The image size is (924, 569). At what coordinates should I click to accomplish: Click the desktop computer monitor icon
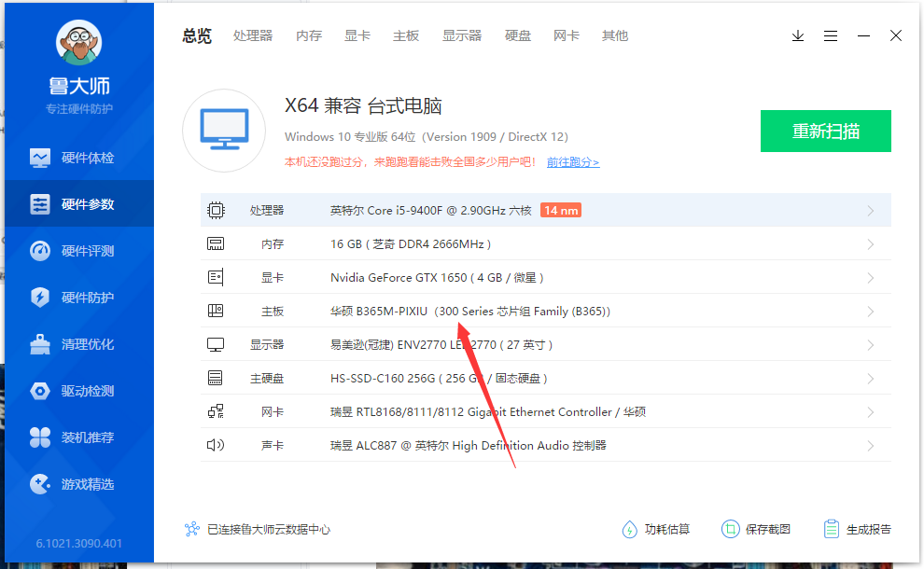224,131
